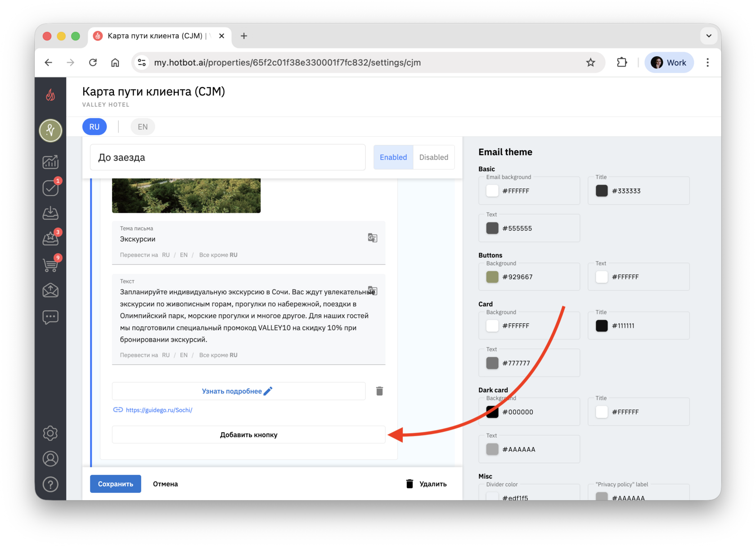Translate the subject to RU
This screenshot has height=546, width=756.
pos(166,255)
